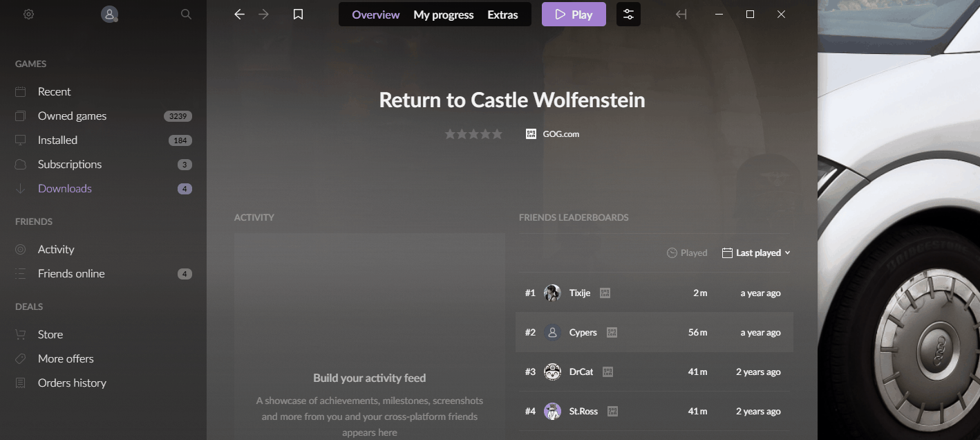Sort the leaderboard by Played time
The image size is (980, 440).
point(687,253)
